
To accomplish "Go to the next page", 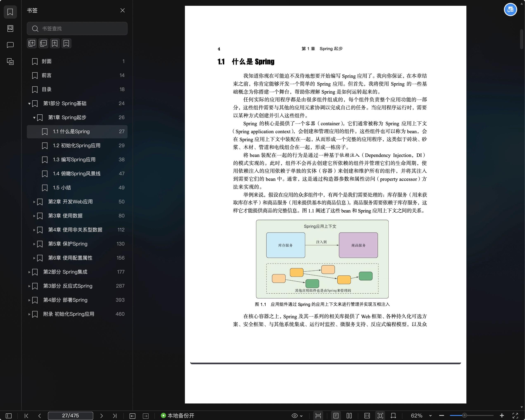I will [x=102, y=416].
